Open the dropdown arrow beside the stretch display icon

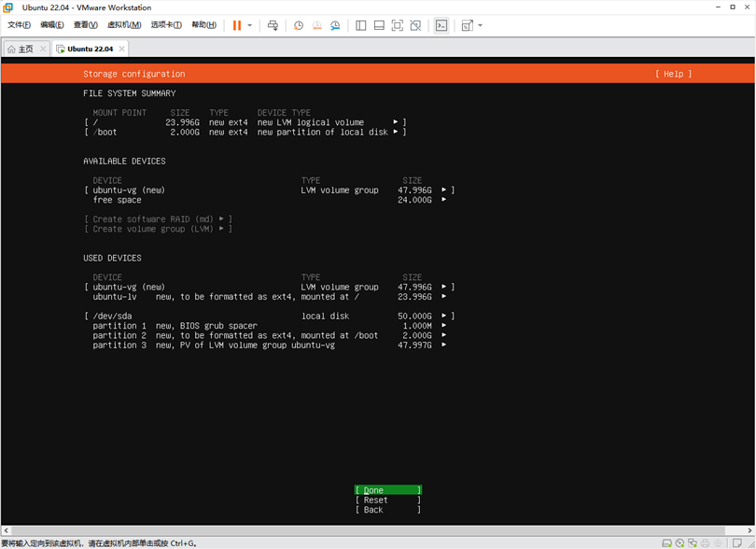click(x=481, y=25)
